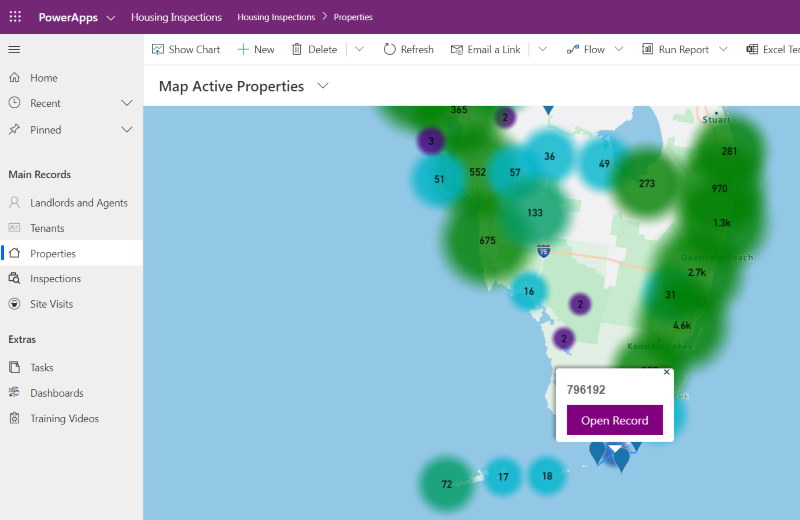
Task: Click the Training Videos icon
Action: point(14,418)
